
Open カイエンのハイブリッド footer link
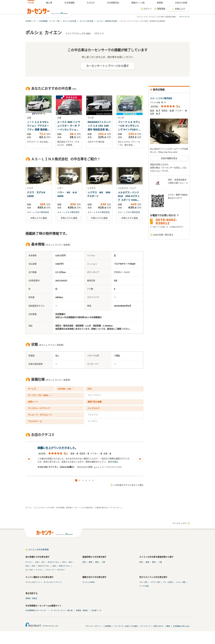[53, 582]
